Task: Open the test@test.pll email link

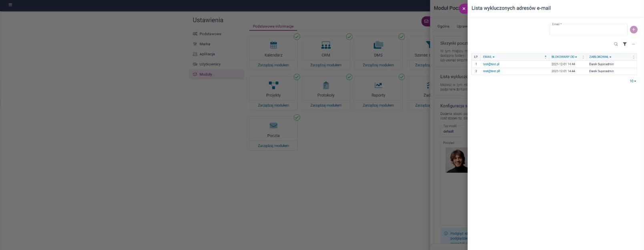Action: tap(491, 71)
